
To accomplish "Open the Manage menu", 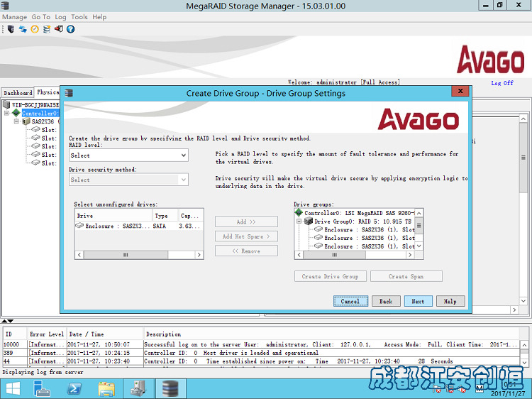I will (15, 17).
